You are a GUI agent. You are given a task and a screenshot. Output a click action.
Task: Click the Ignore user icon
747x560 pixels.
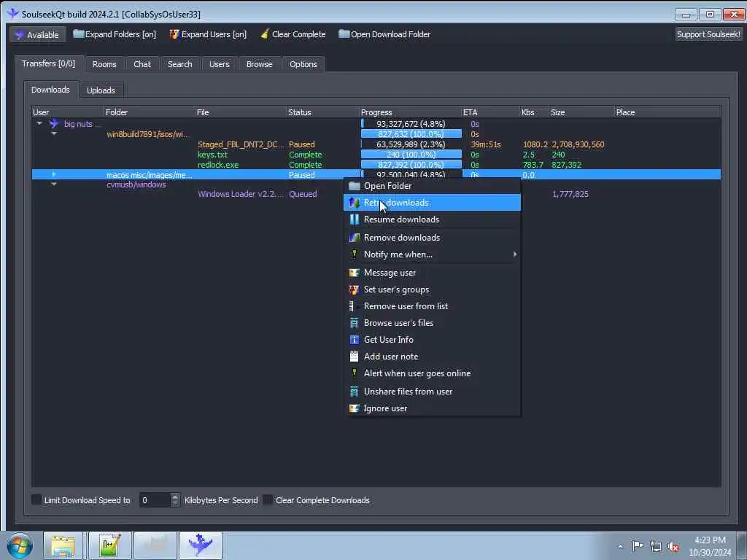[354, 408]
